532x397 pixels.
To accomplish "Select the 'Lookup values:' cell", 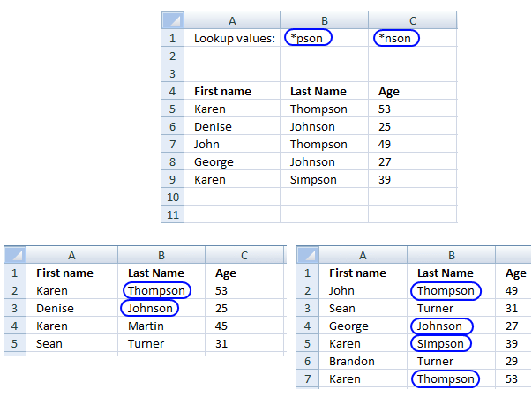I will click(232, 38).
